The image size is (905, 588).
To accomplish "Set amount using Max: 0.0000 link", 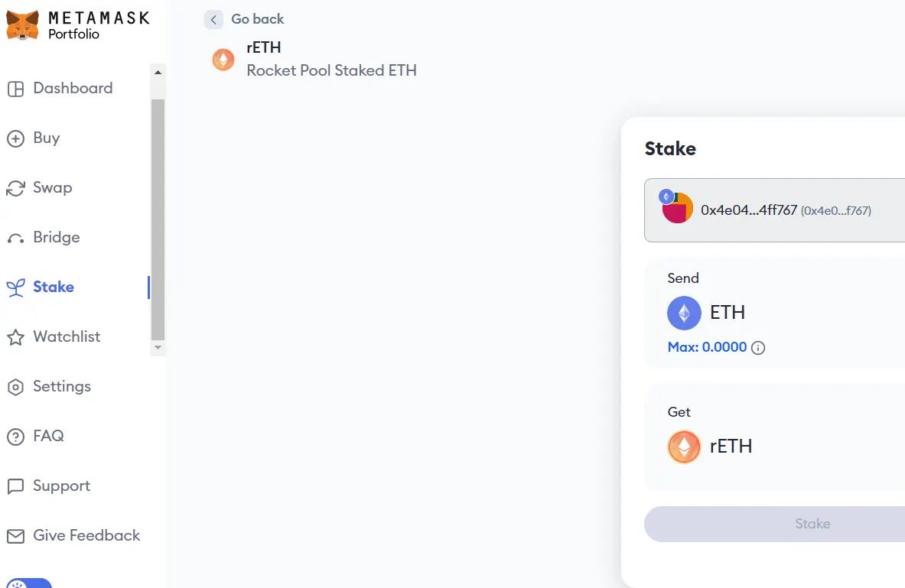I will (707, 347).
